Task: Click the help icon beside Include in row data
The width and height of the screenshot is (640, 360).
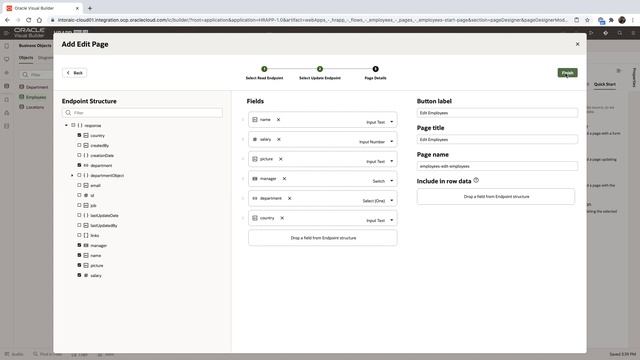Action: (476, 180)
